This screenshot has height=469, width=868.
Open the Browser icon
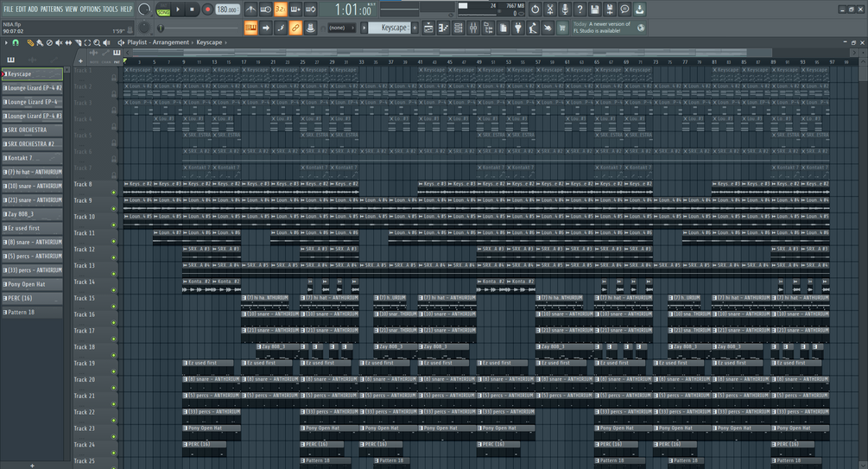click(488, 28)
